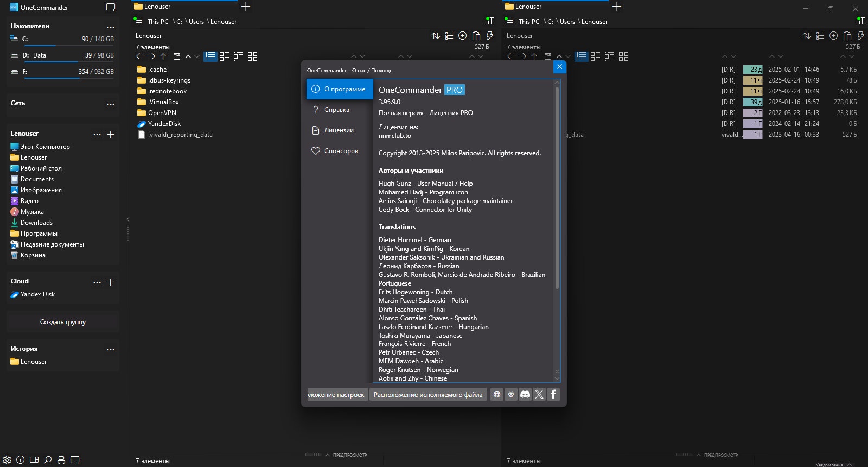This screenshot has height=467, width=868.
Task: Toggle sidebar button next to OneCommander title
Action: click(111, 8)
